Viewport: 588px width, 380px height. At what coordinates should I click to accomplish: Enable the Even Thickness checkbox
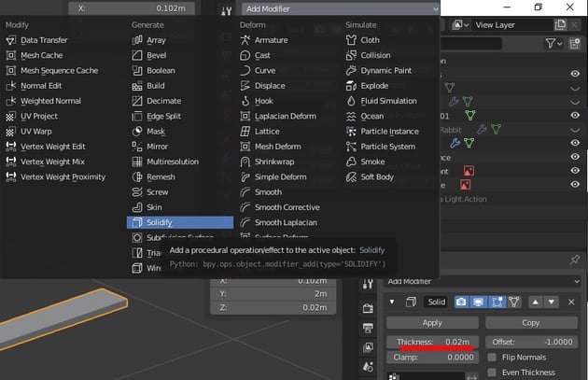click(493, 373)
